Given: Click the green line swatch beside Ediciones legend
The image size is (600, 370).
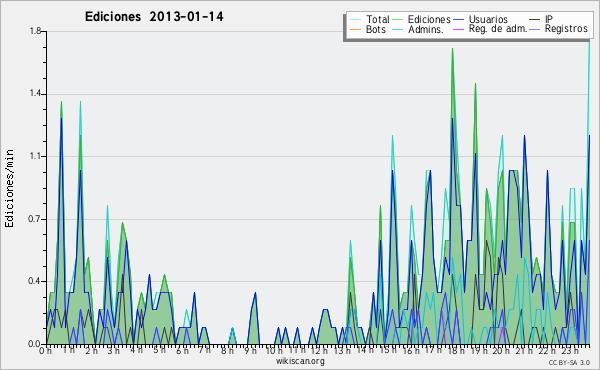Looking at the screenshot, I should click(x=398, y=20).
